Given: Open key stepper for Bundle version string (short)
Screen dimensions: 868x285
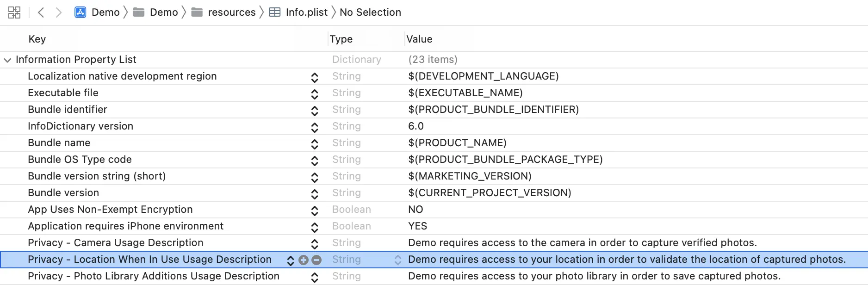Looking at the screenshot, I should [x=315, y=177].
